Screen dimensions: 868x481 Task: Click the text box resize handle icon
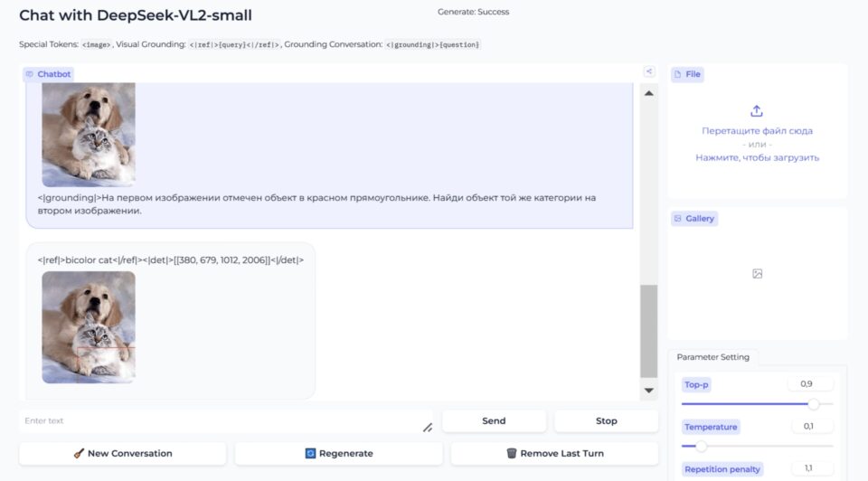428,428
